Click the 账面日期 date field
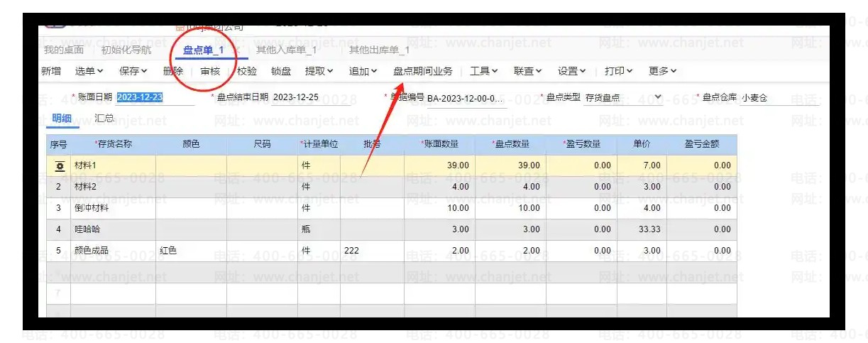 pyautogui.click(x=155, y=97)
